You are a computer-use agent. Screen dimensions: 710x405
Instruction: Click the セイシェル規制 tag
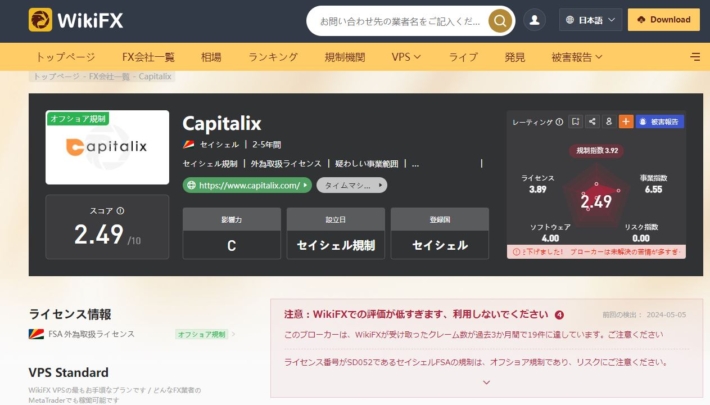[210, 164]
